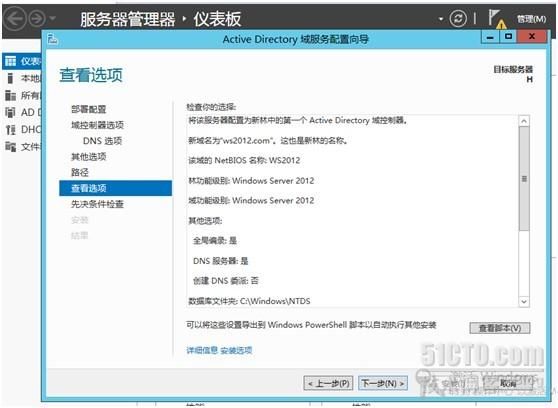
Task: Minimize the AD DS configuration wizard
Action: click(x=490, y=37)
